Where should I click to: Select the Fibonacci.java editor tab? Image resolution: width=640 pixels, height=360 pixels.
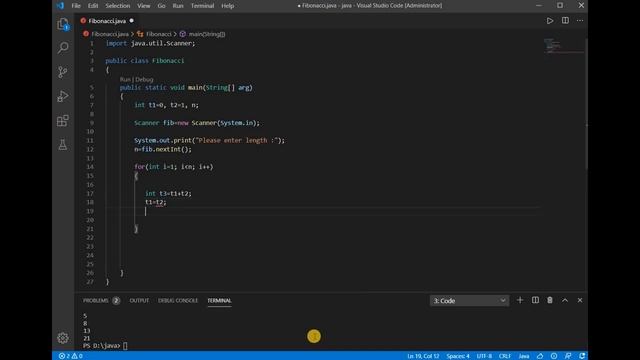point(107,21)
